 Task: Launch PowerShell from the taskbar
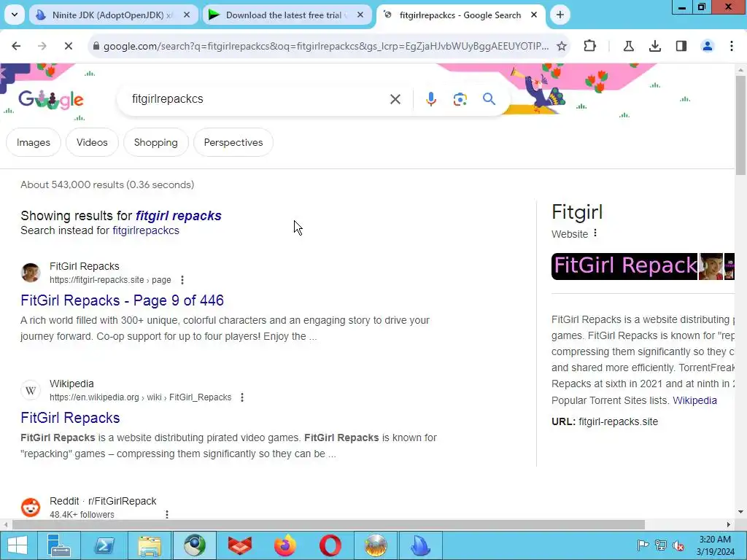(104, 545)
